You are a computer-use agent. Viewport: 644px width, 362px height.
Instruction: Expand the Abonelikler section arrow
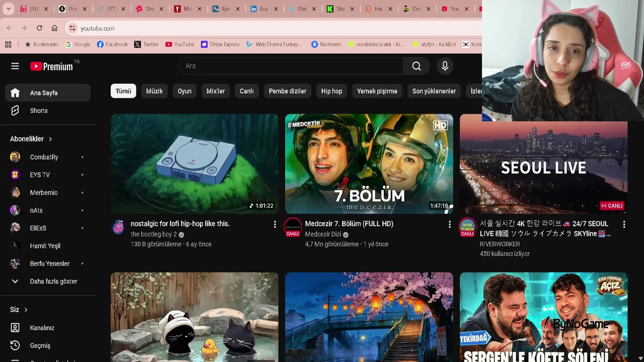click(x=50, y=139)
